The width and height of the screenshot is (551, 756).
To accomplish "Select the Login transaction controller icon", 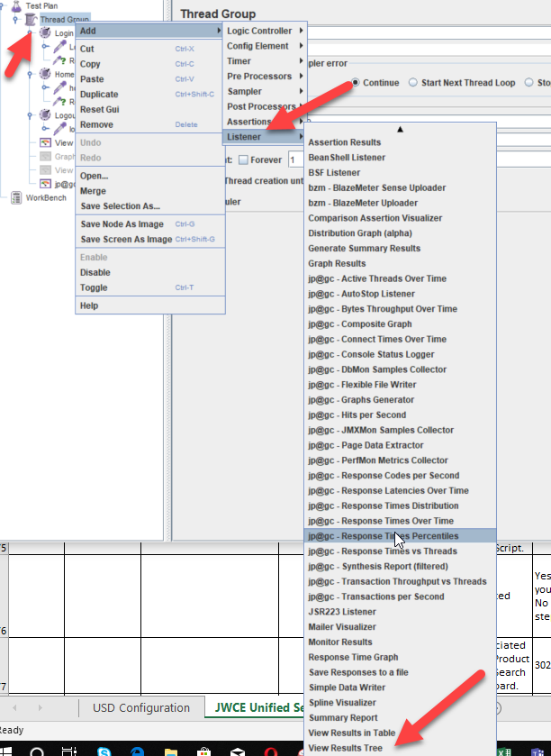I will (x=45, y=32).
